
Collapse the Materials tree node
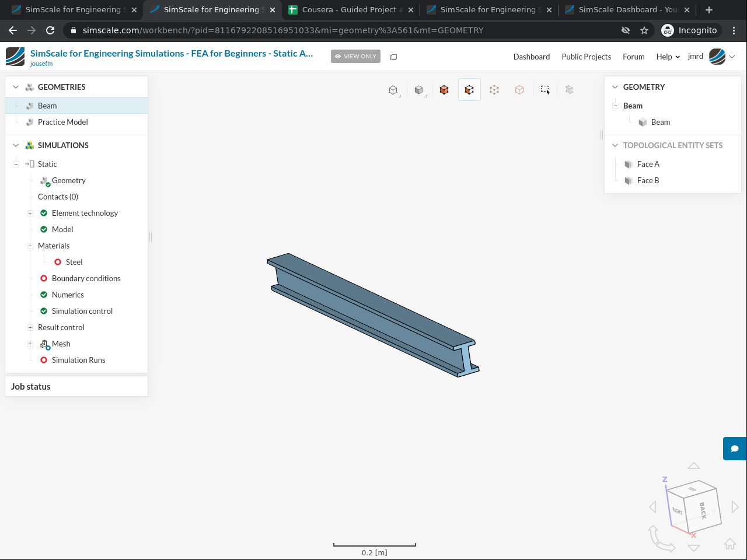click(30, 246)
